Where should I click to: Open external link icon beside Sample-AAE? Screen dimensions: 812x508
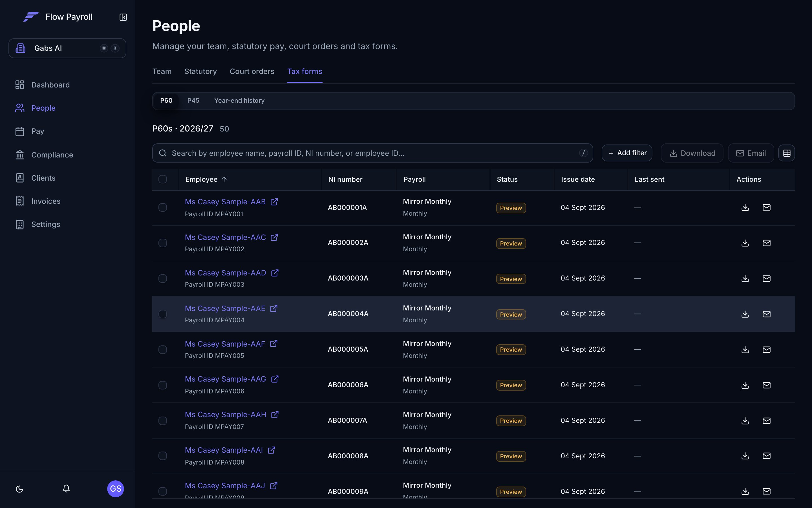click(274, 308)
